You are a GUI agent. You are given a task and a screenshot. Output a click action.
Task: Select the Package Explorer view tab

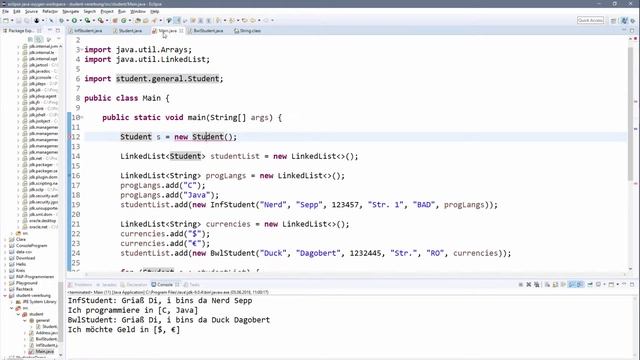pyautogui.click(x=20, y=31)
